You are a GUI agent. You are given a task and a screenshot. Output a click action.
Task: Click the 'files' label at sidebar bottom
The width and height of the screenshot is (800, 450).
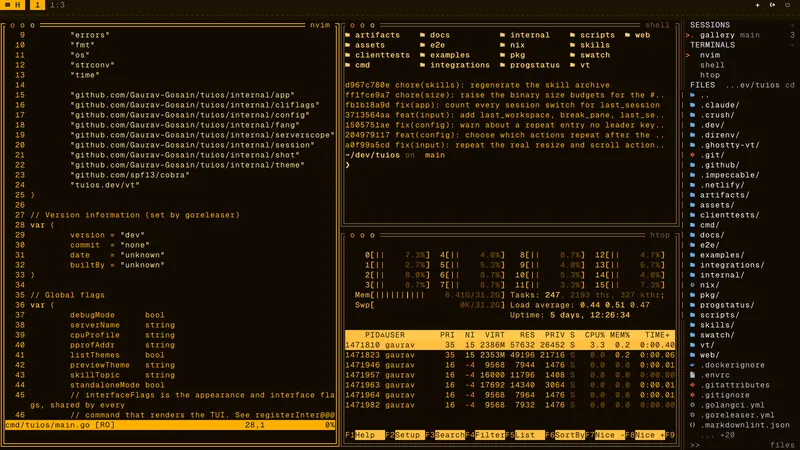(x=782, y=445)
